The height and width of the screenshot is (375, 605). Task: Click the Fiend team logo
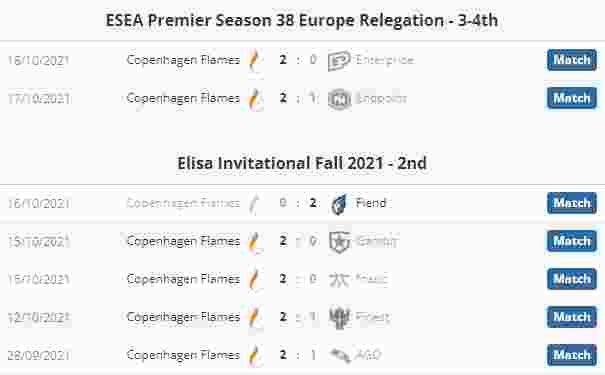click(x=339, y=204)
